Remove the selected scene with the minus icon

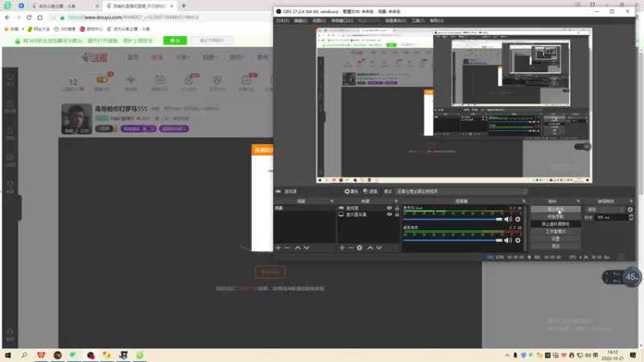(x=287, y=248)
